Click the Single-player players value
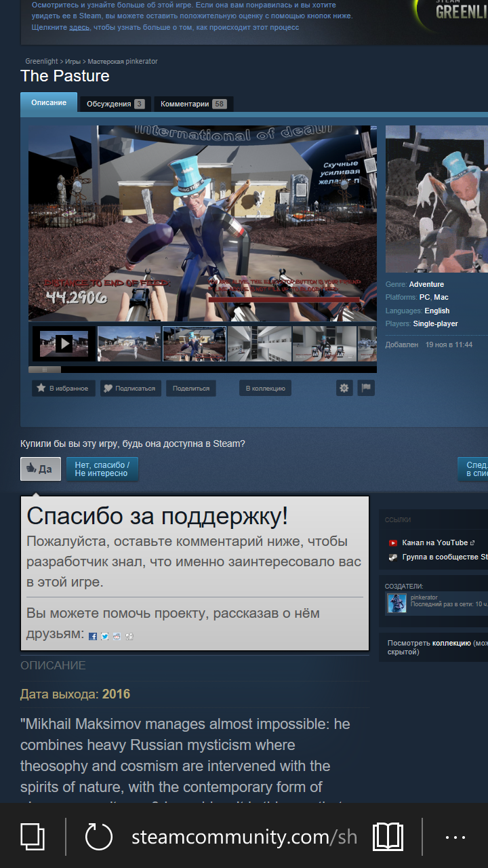488x868 pixels. pos(436,324)
